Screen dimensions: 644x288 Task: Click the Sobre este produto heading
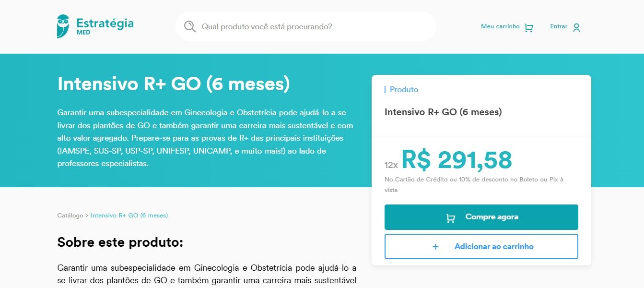(120, 242)
